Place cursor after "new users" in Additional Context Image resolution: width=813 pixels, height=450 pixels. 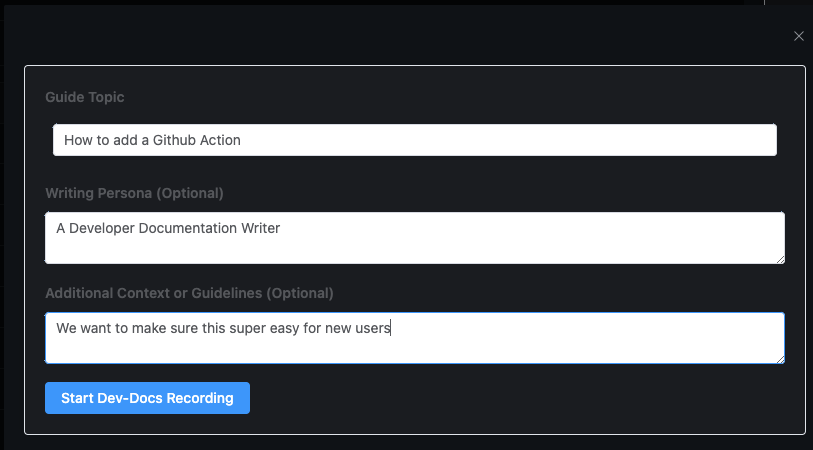click(391, 327)
